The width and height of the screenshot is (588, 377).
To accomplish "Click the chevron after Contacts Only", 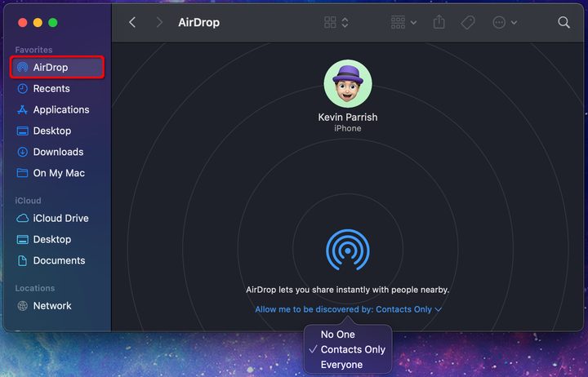I will [x=438, y=309].
